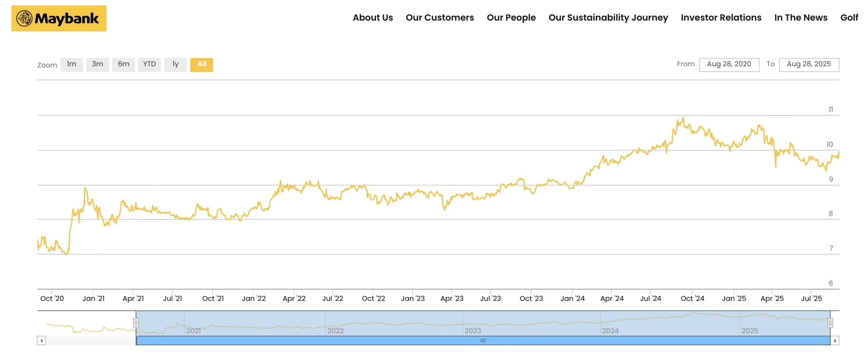This screenshot has width=868, height=357.
Task: Switch zoom to YTD
Action: click(x=149, y=64)
